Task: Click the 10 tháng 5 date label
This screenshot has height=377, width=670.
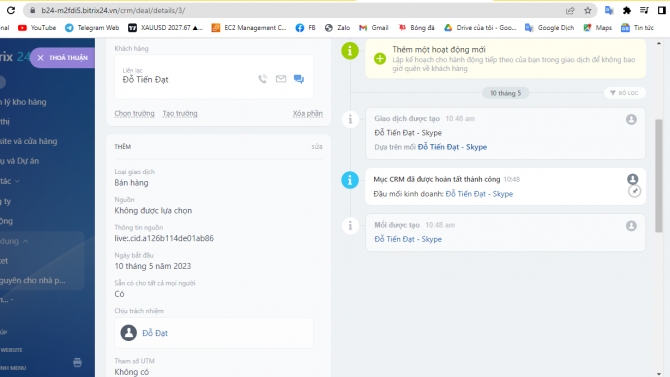Action: click(x=505, y=93)
